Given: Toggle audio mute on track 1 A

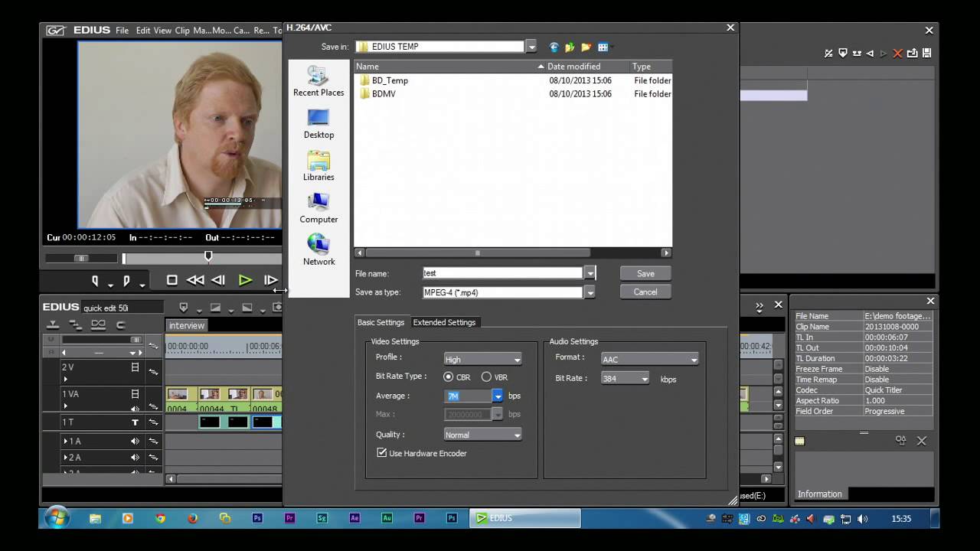Looking at the screenshot, I should coord(135,441).
